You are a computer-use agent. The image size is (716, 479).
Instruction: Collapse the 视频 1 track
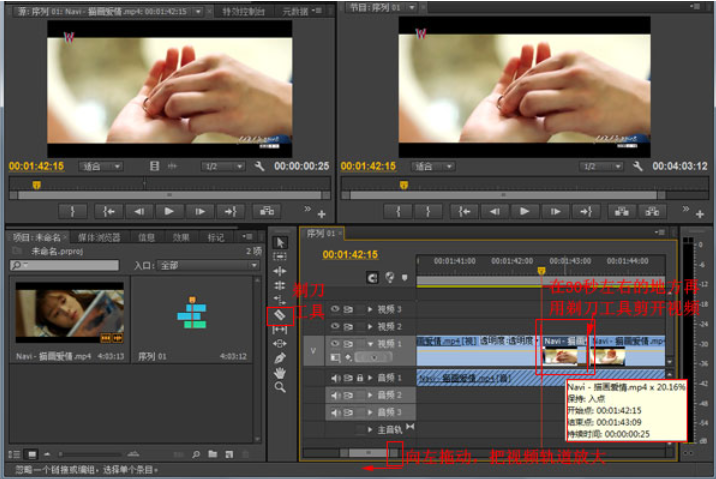[x=370, y=343]
